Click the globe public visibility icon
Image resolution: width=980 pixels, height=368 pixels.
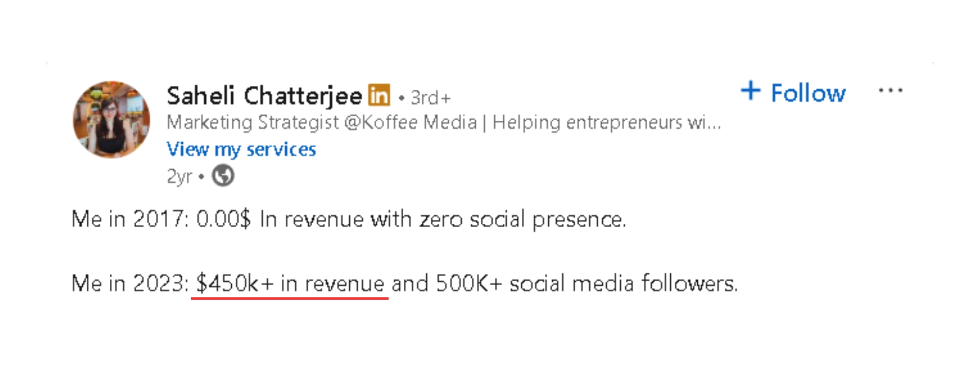223,176
